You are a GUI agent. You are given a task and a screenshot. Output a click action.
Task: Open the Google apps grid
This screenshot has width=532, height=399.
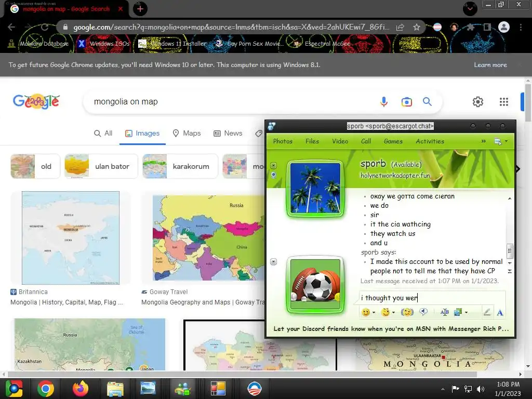pyautogui.click(x=504, y=102)
